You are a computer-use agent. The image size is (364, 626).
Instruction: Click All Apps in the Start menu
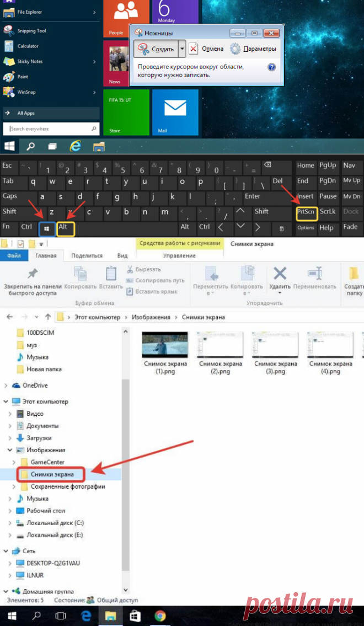point(25,113)
